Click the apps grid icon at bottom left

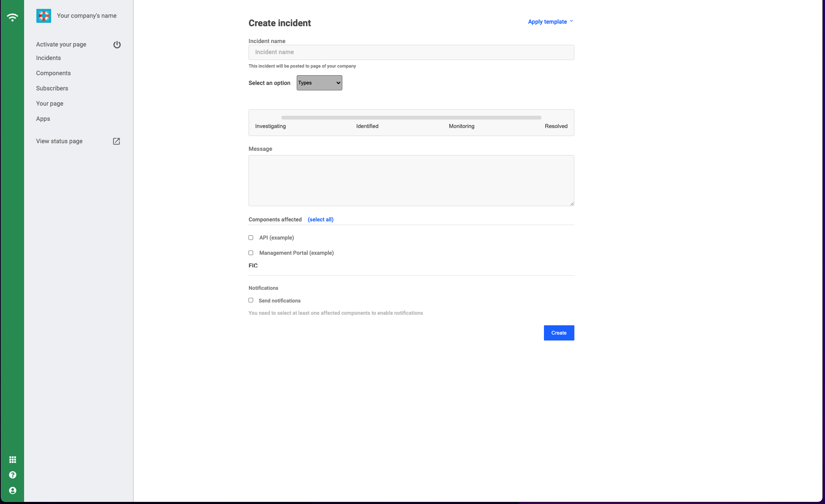pyautogui.click(x=12, y=459)
